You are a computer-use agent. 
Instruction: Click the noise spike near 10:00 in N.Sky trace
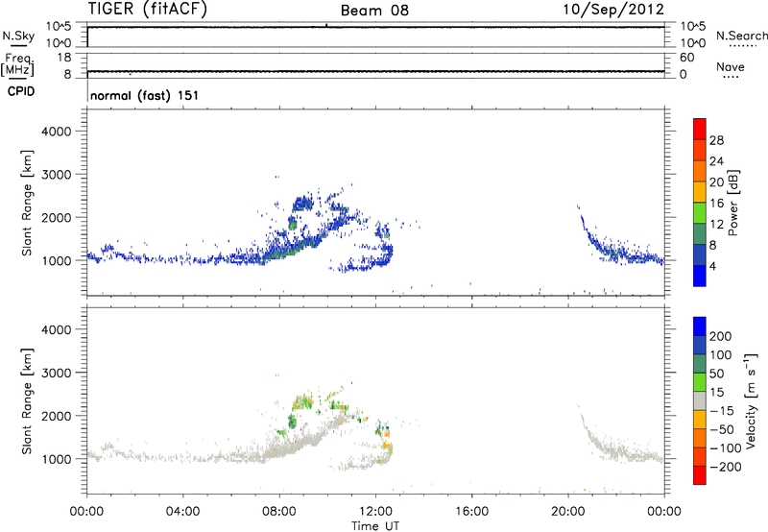326,25
